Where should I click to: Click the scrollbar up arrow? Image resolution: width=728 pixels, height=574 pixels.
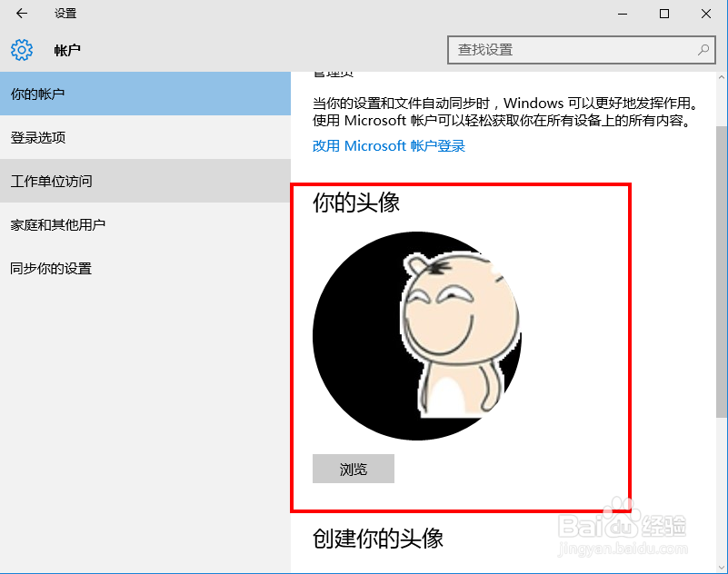click(x=722, y=77)
